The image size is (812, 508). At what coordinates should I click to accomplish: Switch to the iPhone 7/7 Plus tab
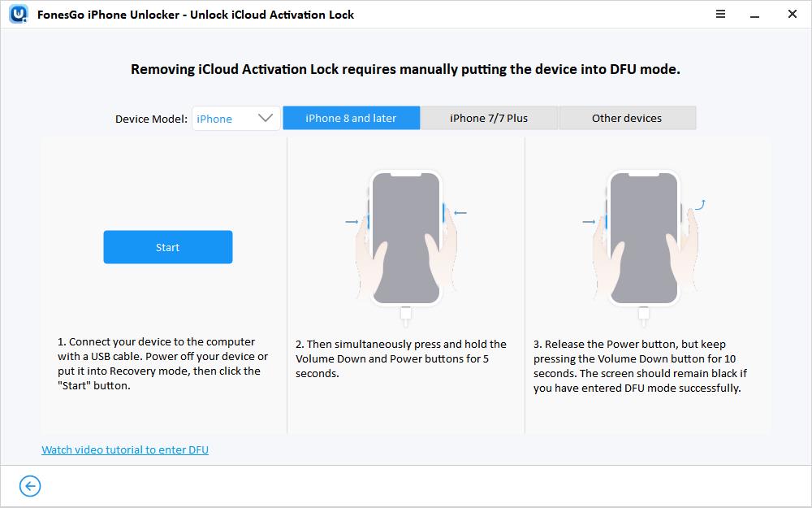[489, 118]
